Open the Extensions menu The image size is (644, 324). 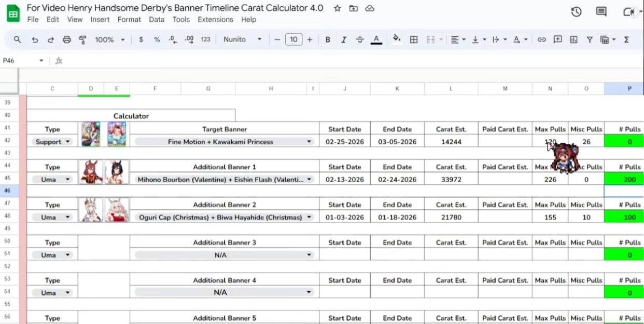point(215,19)
